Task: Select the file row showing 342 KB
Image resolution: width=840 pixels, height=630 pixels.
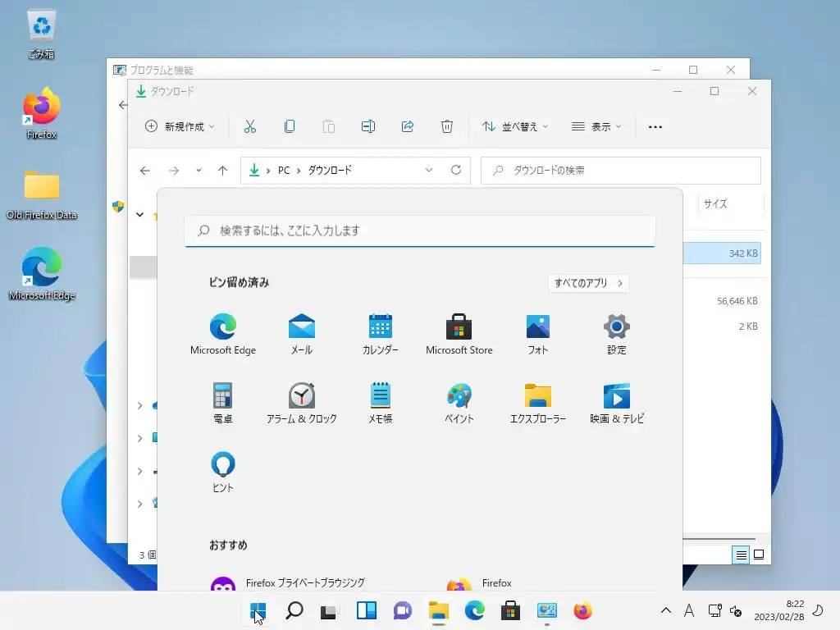Action: [x=722, y=253]
